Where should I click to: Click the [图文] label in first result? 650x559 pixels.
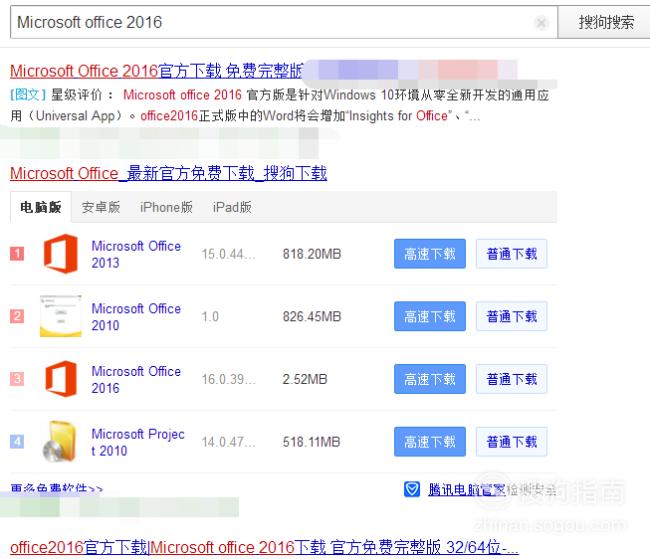pyautogui.click(x=28, y=95)
